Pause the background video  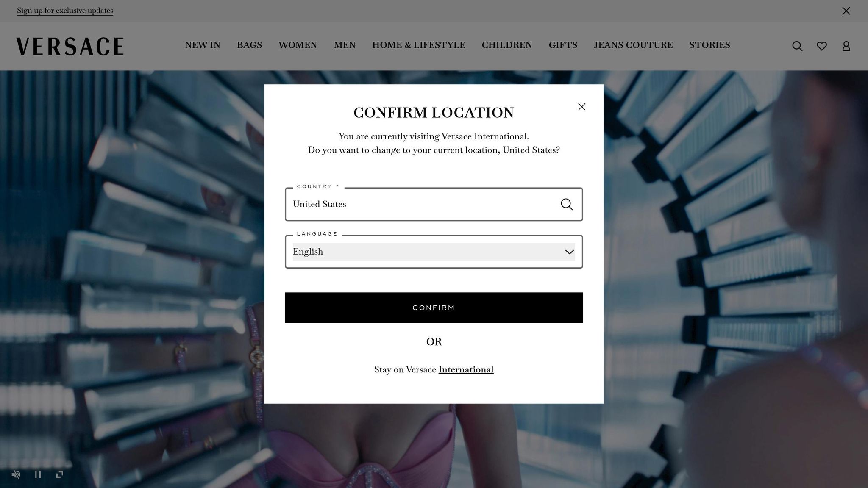pyautogui.click(x=38, y=474)
